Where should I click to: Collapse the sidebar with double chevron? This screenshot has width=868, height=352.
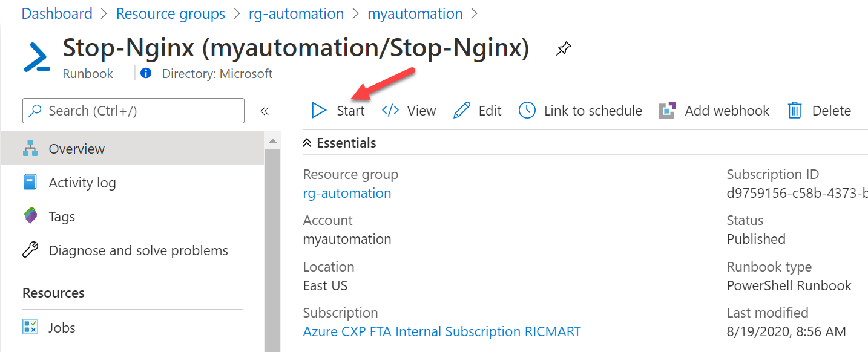265,111
